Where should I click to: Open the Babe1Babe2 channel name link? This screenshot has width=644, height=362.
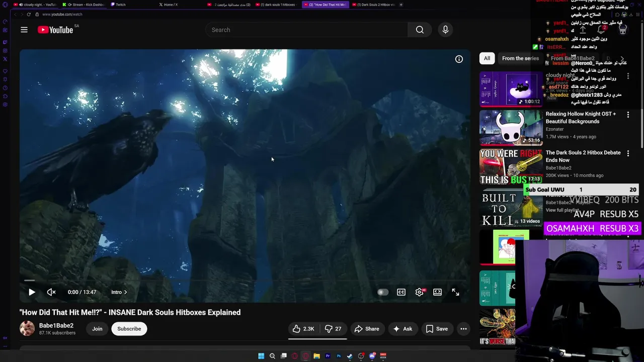[56, 325]
